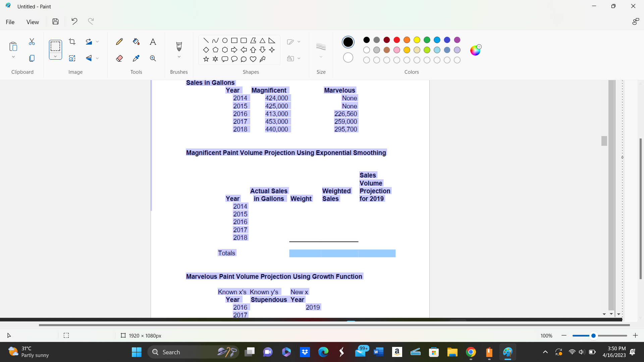Click the Undo arrow

[x=74, y=21]
